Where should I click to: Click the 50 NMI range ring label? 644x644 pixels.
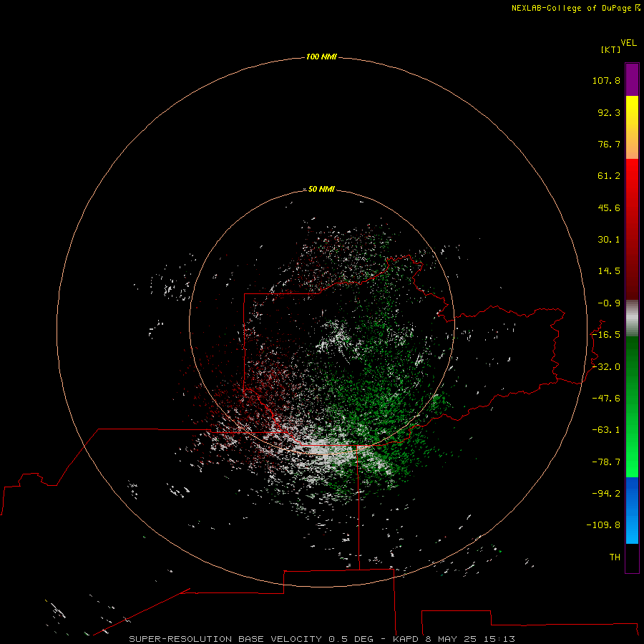pos(321,189)
